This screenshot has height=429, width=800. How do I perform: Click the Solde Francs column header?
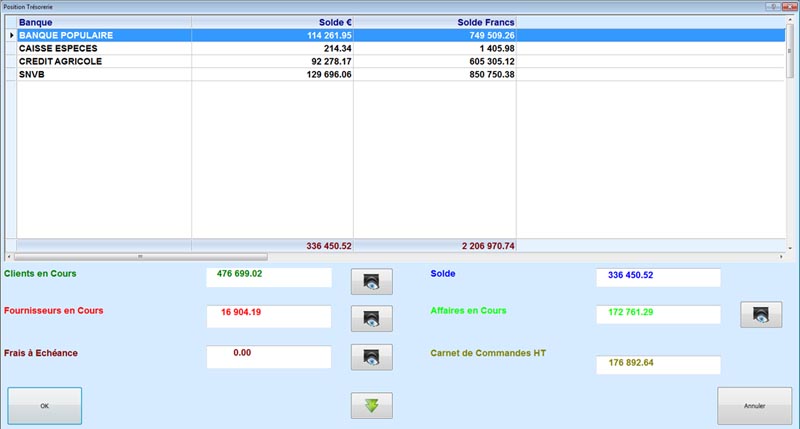pos(435,21)
